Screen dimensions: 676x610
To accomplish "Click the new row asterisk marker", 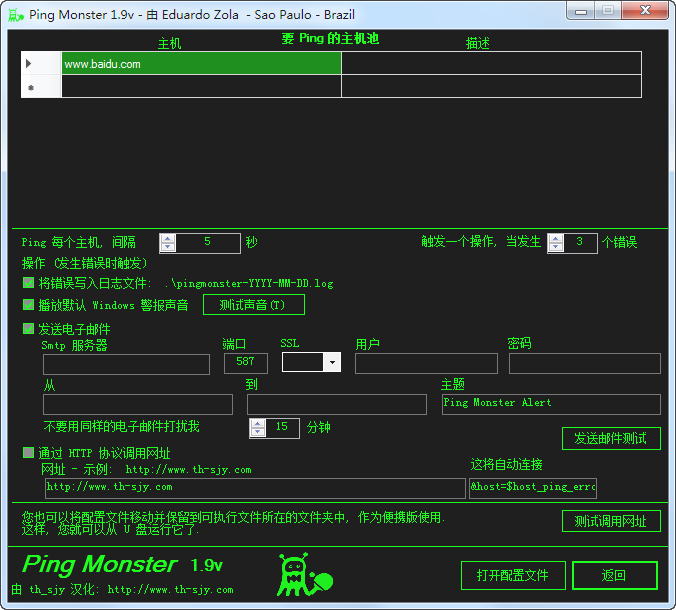I will tap(30, 88).
